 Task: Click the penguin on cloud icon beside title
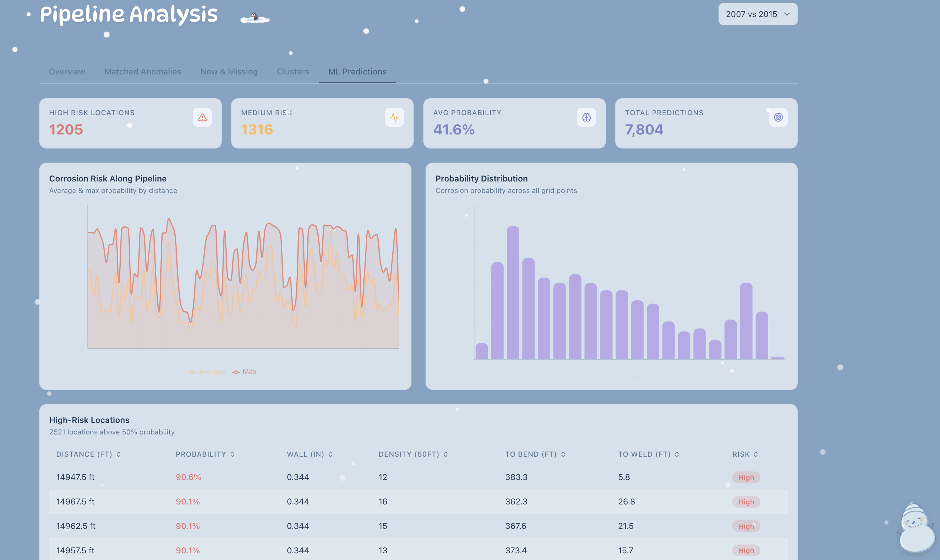pos(255,18)
